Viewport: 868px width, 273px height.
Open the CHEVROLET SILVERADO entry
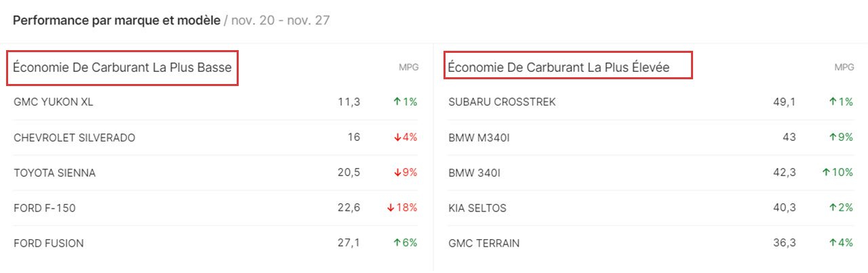[x=216, y=138]
